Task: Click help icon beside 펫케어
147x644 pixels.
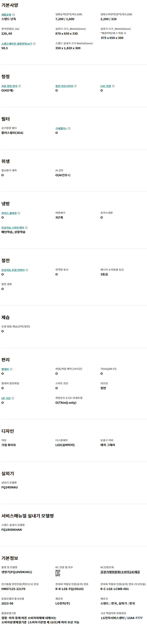Action: [11, 369]
